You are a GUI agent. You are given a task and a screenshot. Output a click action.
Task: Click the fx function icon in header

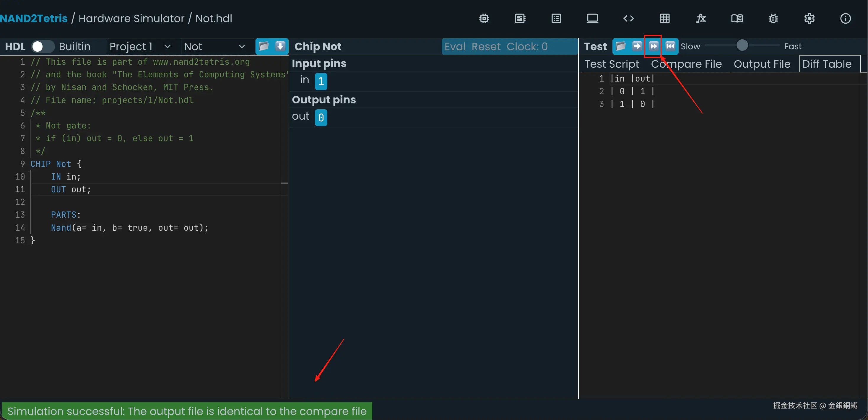click(701, 19)
